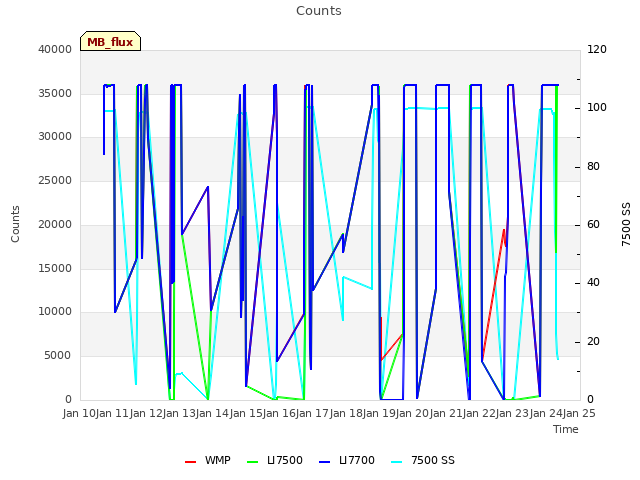Click the 25000 tick on left axis

coord(55,180)
